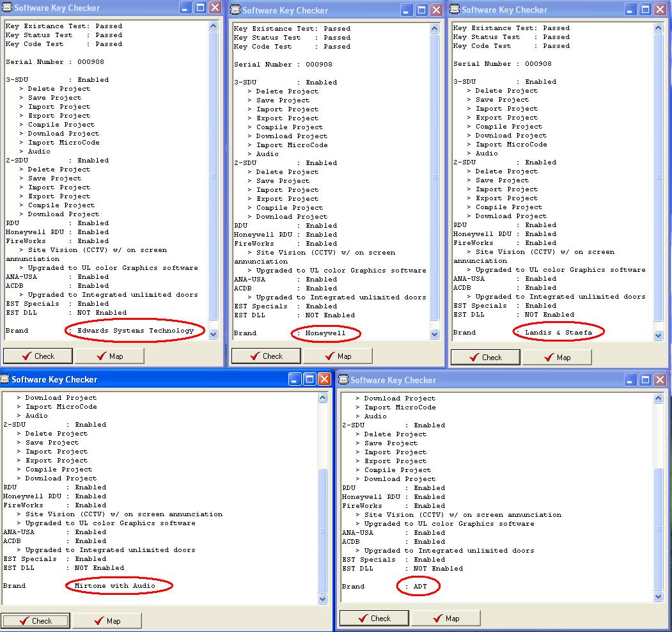Click the vertical scrollbar thumb in the Honeywell brand window

[435, 177]
